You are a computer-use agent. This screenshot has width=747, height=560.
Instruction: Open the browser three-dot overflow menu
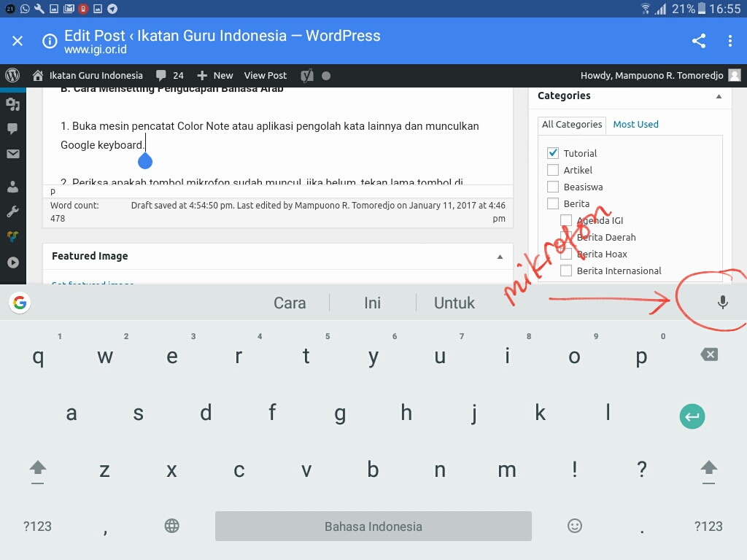(x=730, y=41)
